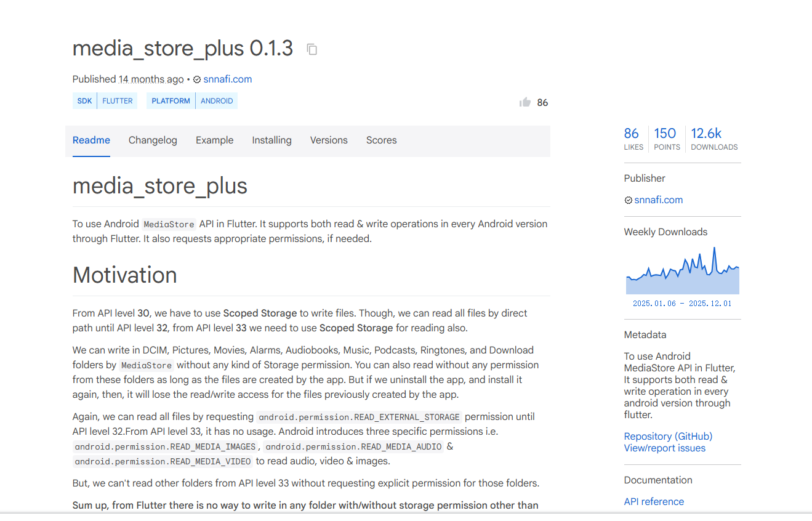
Task: Go to the Installing tab
Action: (x=271, y=140)
